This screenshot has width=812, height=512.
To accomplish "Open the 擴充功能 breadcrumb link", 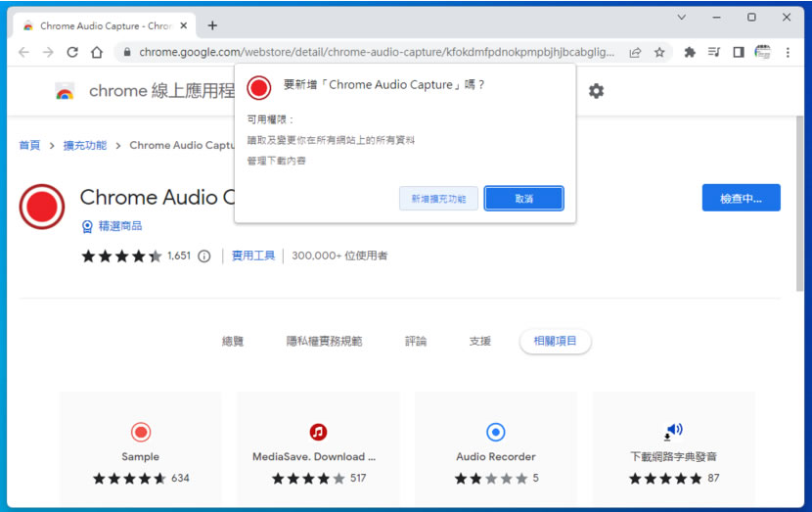I will coord(85,145).
